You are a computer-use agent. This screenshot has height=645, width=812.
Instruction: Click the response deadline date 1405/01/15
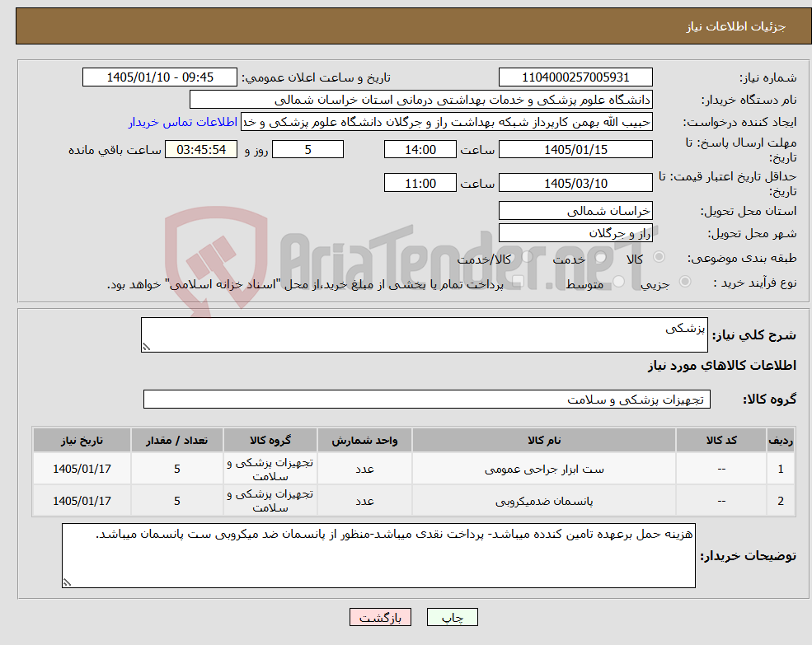click(x=575, y=150)
